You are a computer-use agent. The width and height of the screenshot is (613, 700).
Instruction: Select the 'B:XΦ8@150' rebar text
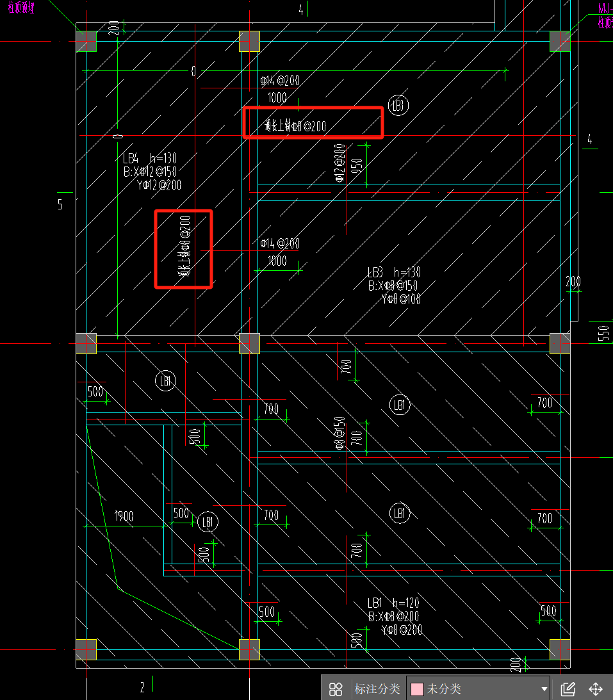click(x=393, y=285)
